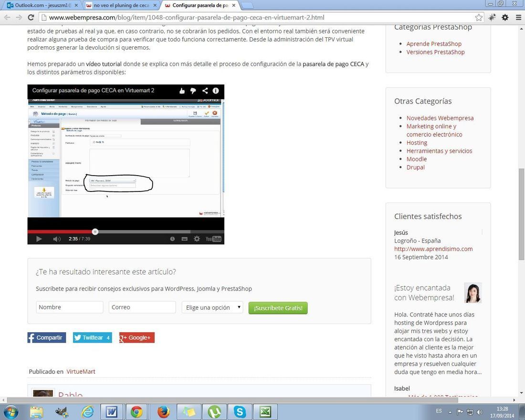
Task: Dislike the video with thumbs down icon
Action: tap(193, 91)
